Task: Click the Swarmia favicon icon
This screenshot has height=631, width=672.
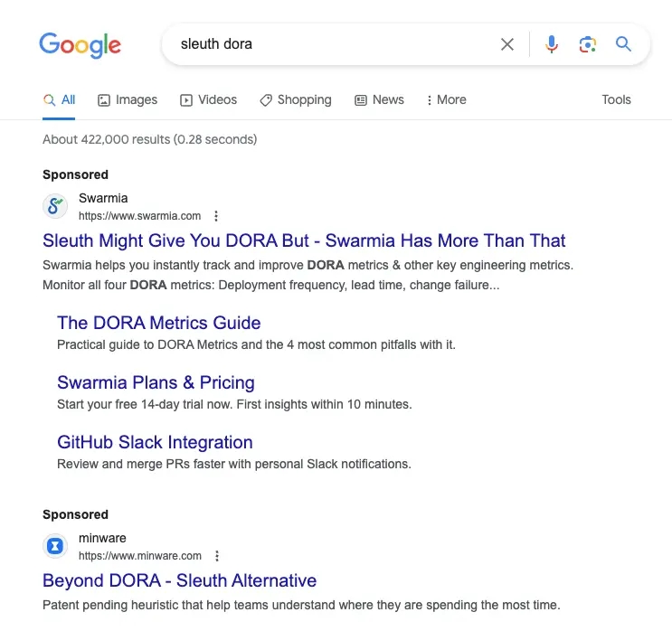Action: [x=55, y=206]
